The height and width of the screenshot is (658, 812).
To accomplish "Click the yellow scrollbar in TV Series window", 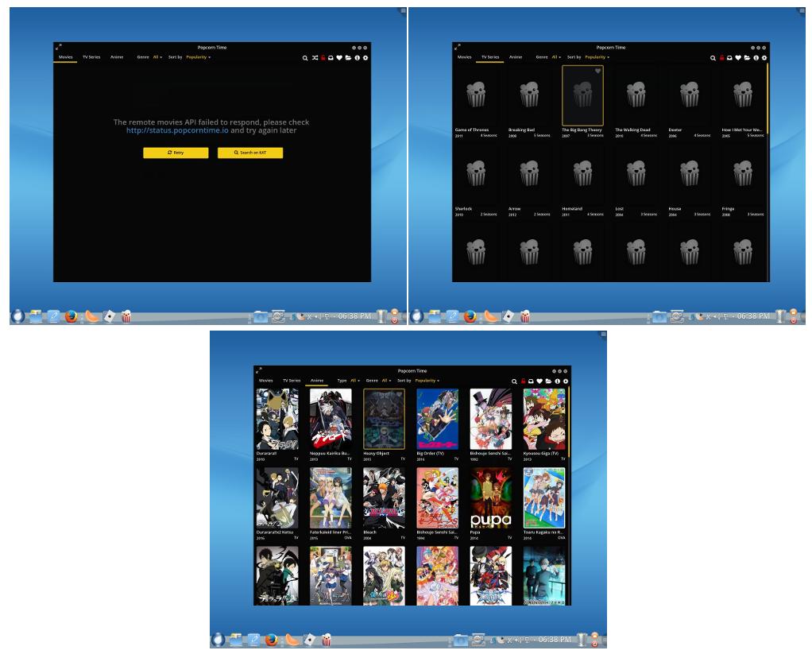I will 768,99.
